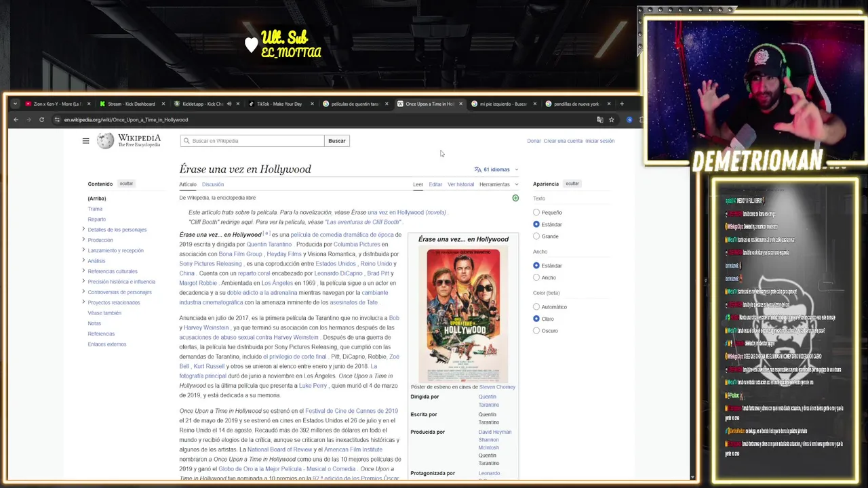868x488 pixels.
Task: Open a new tab with the plus icon
Action: coord(621,104)
